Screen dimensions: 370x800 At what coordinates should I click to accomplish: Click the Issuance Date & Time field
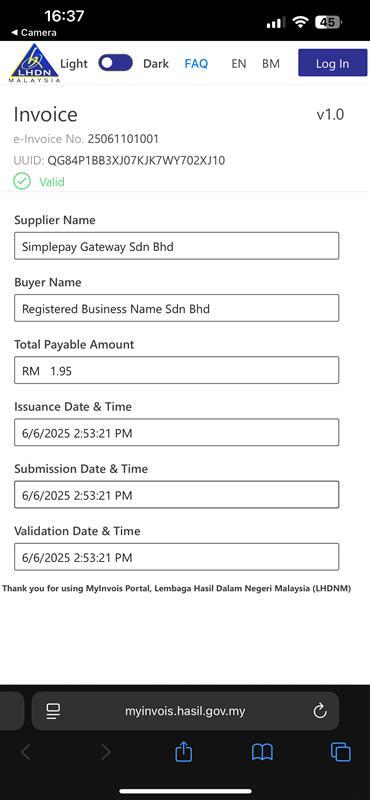177,433
